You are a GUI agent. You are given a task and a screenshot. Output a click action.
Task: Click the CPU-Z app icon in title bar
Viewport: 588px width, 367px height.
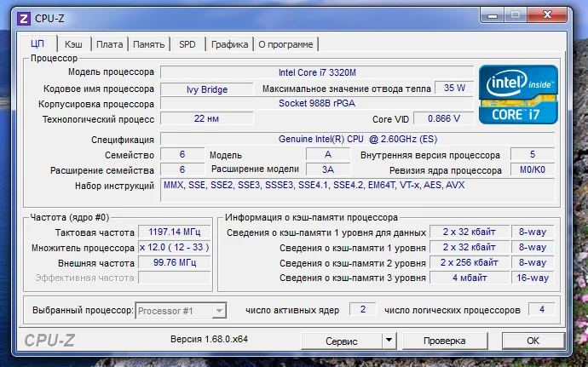click(24, 19)
